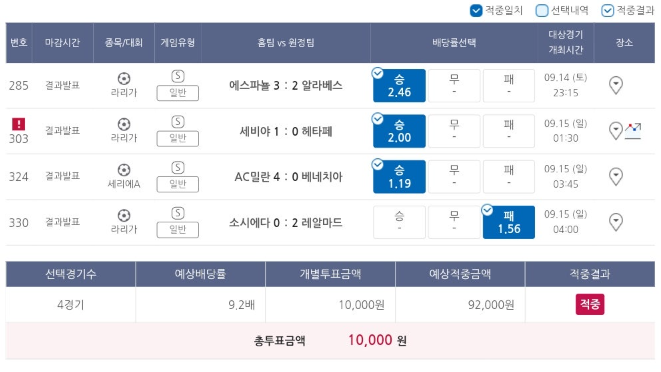Click the red alert icon above number 303
The height and width of the screenshot is (372, 661).
(x=19, y=124)
